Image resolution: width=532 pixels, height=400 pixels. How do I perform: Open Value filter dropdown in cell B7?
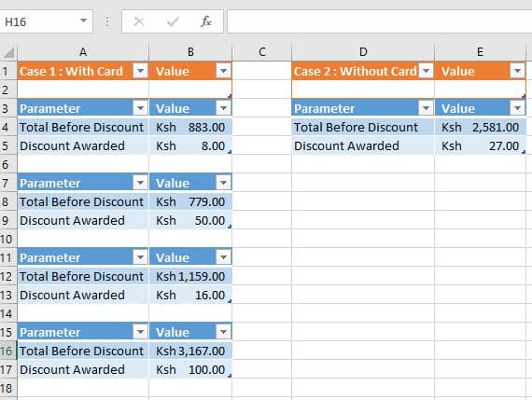click(223, 183)
